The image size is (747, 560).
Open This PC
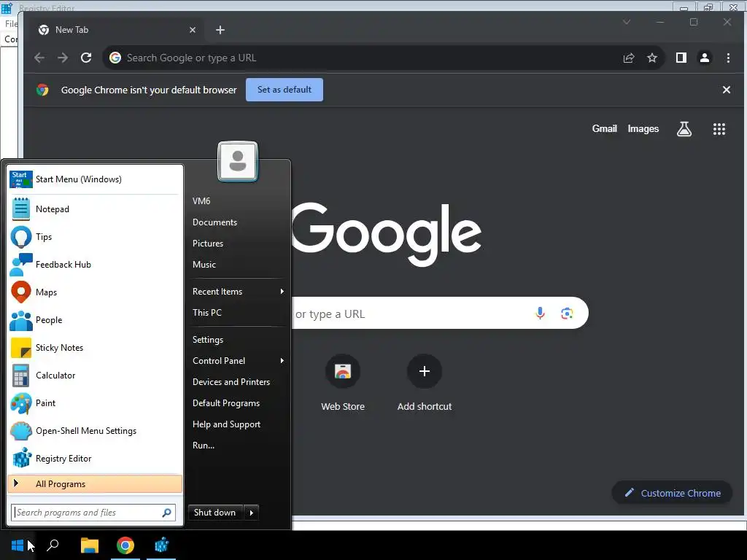tap(239, 312)
